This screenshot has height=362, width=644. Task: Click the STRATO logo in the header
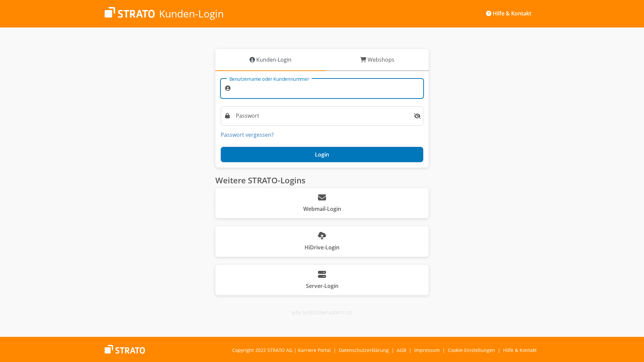tap(129, 13)
